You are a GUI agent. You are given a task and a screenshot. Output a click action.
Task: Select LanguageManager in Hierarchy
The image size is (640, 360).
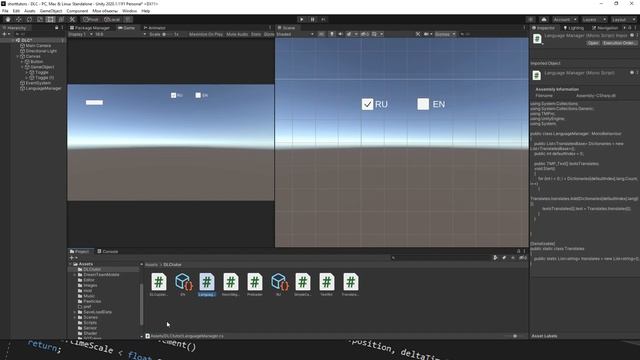pos(40,88)
